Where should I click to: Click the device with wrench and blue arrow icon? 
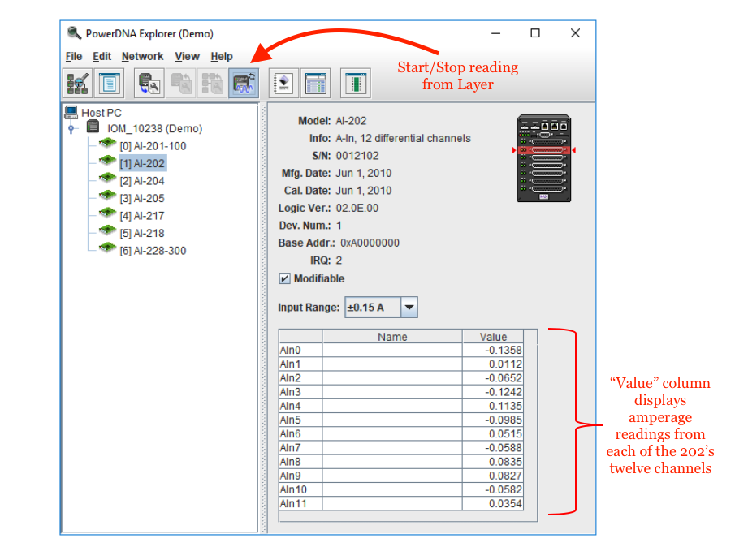coord(149,84)
